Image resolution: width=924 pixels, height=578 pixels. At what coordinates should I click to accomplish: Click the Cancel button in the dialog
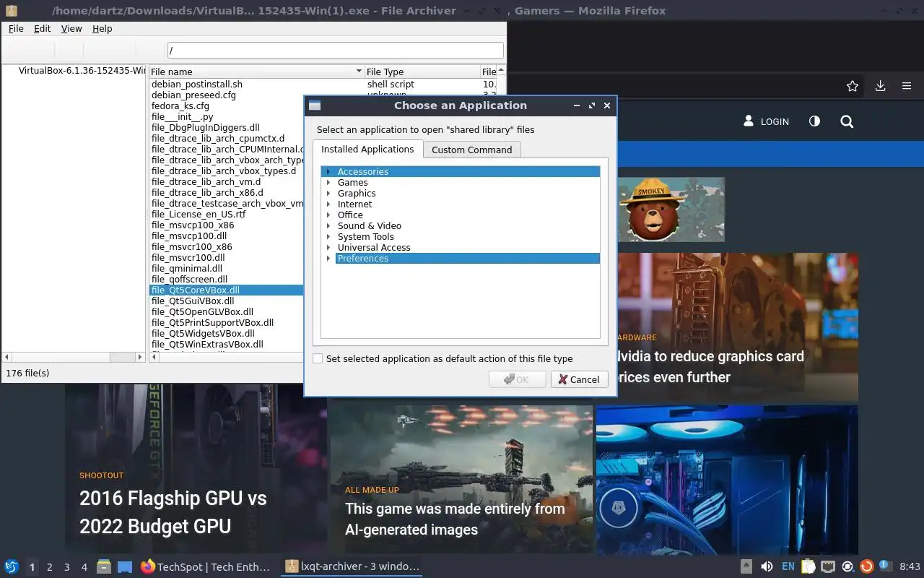tap(579, 379)
